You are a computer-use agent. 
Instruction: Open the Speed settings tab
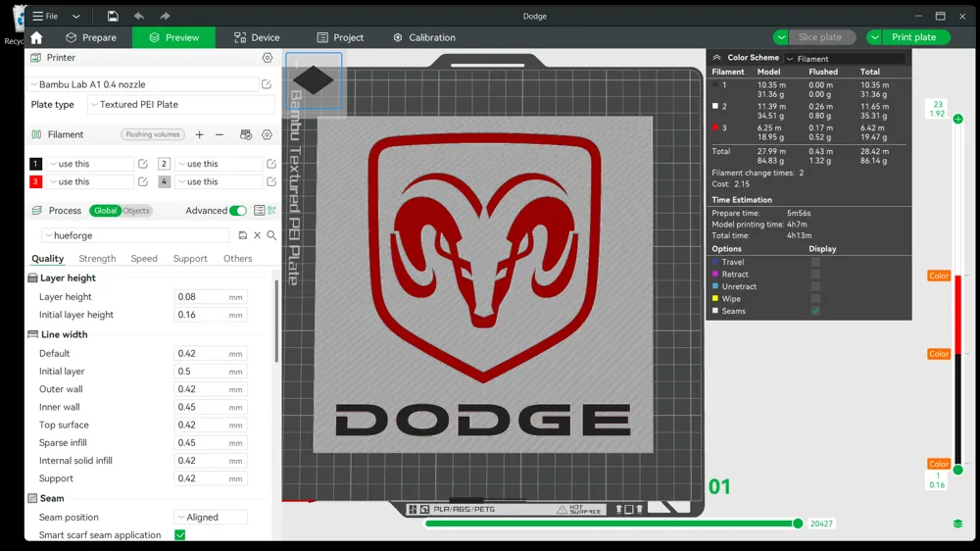click(144, 258)
